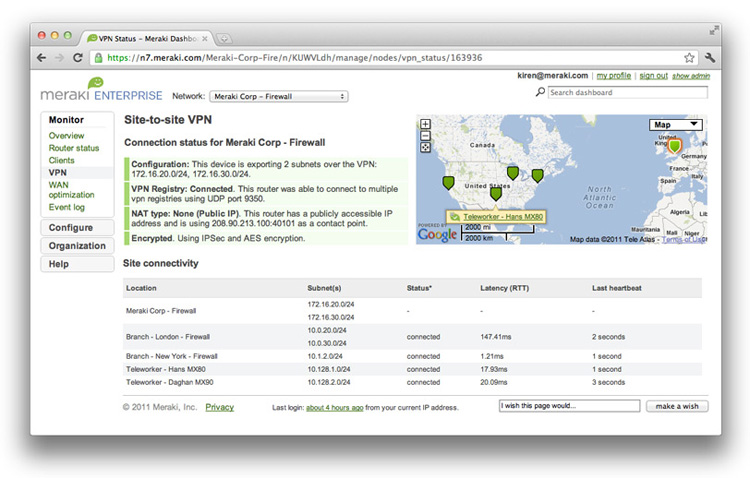Open the Privacy link in the footer
The width and height of the screenshot is (750, 478).
220,407
